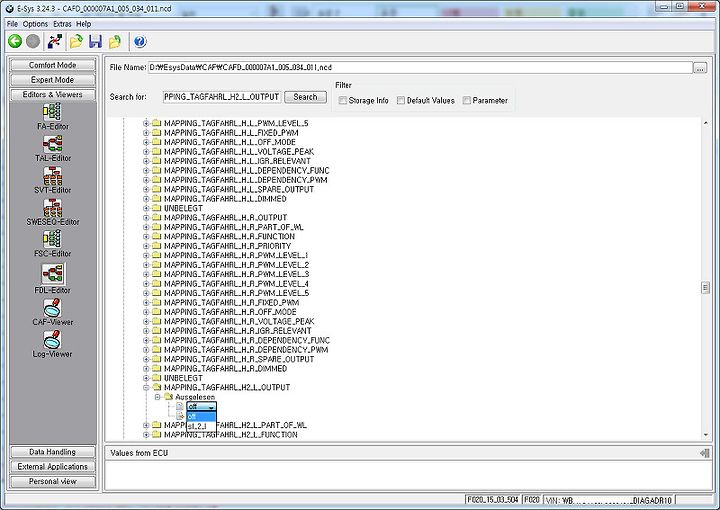Screen dimensions: 720x510
Task: Click the connection plug toolbar icon
Action: pos(55,42)
